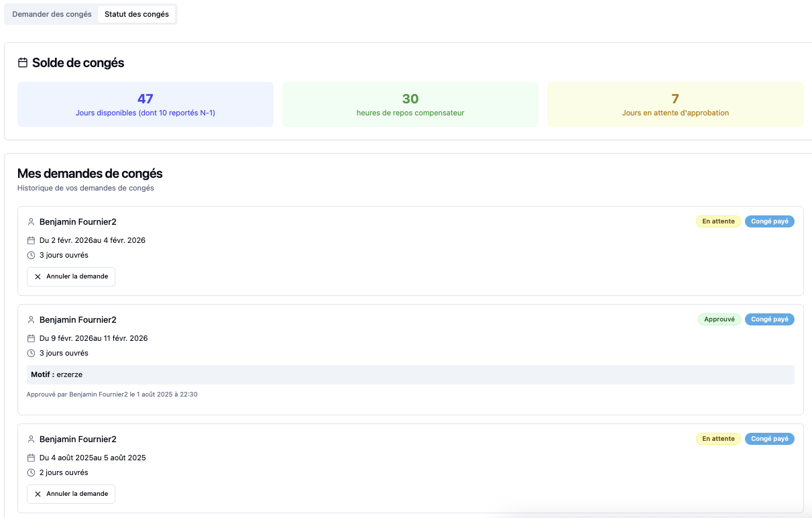Screen dimensions: 812x518
Task: Click En attente badge on first request
Action: pos(718,221)
